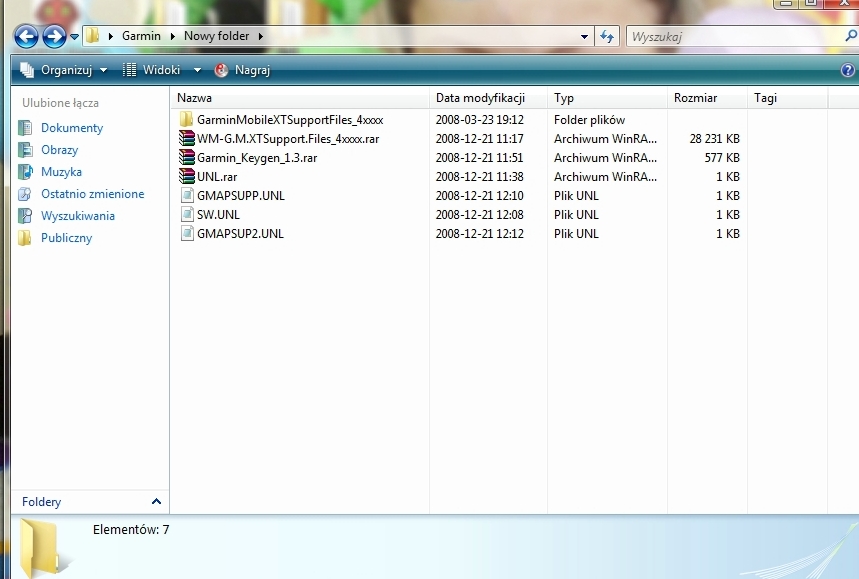
Task: Expand the Foldery pane chevron
Action: tap(156, 501)
